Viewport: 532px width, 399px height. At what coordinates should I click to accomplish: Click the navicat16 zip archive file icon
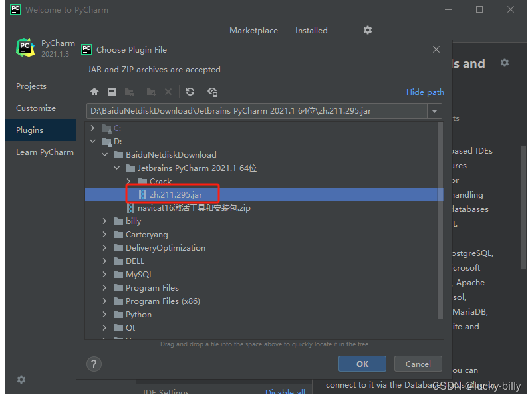click(130, 208)
